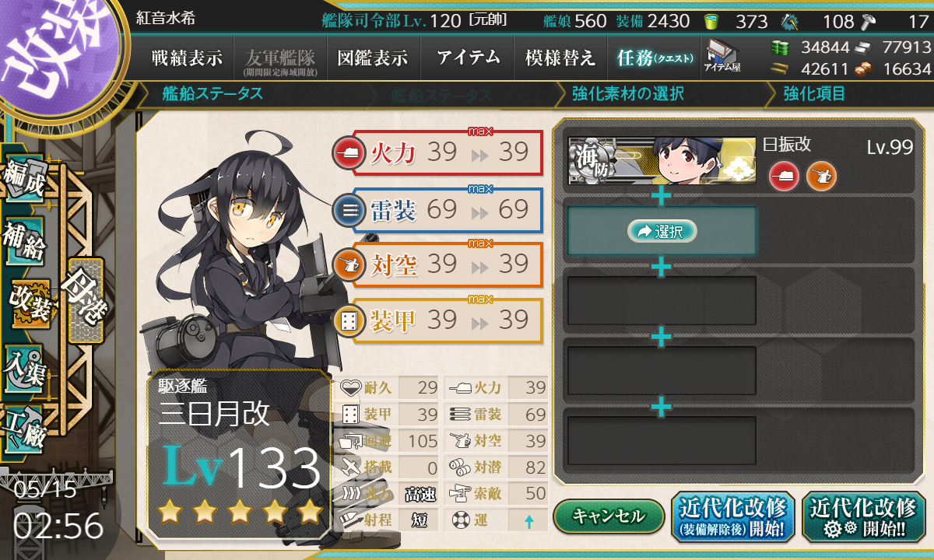Open the アイテム屋 item shop icon
Viewport: 934px width, 560px height.
click(722, 56)
